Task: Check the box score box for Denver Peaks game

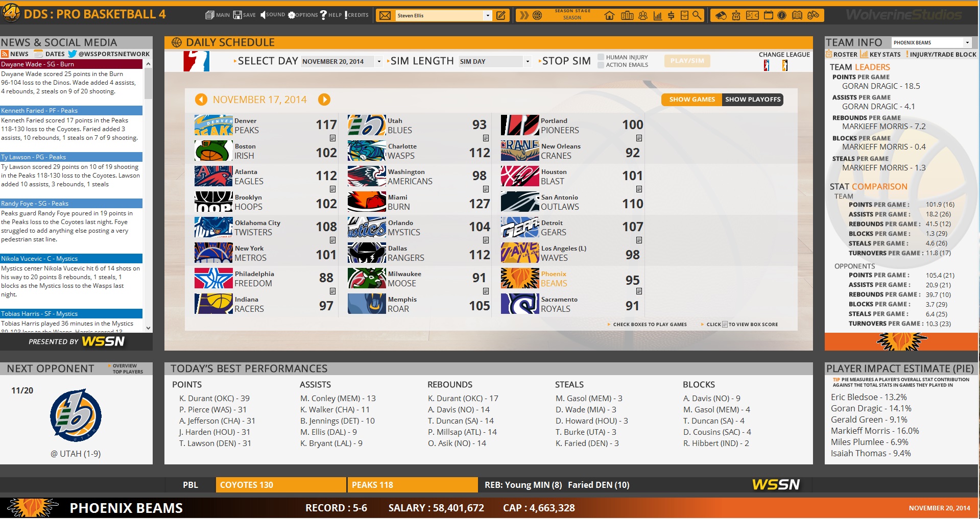Action: (332, 138)
